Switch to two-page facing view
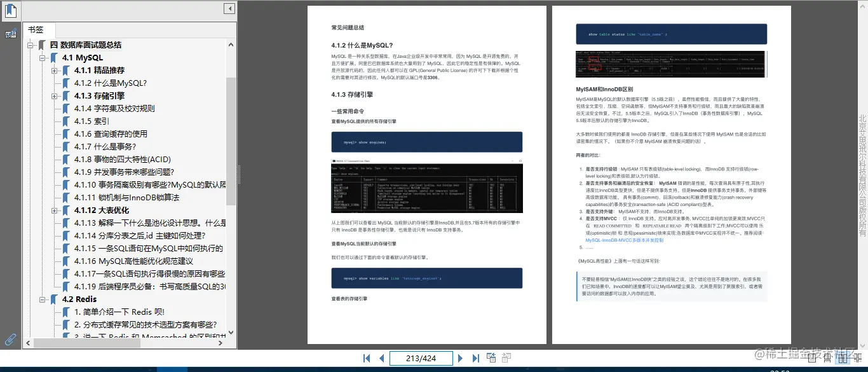The height and width of the screenshot is (372, 868). click(843, 359)
